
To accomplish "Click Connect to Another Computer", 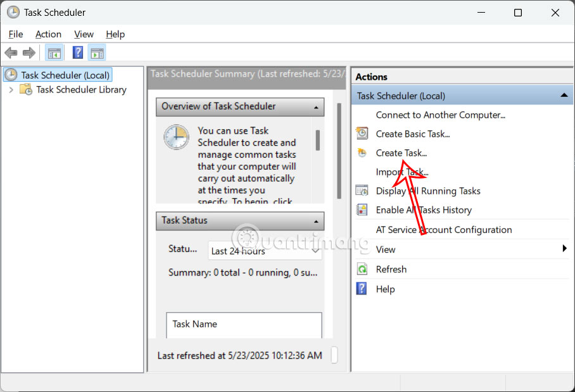I will [440, 115].
